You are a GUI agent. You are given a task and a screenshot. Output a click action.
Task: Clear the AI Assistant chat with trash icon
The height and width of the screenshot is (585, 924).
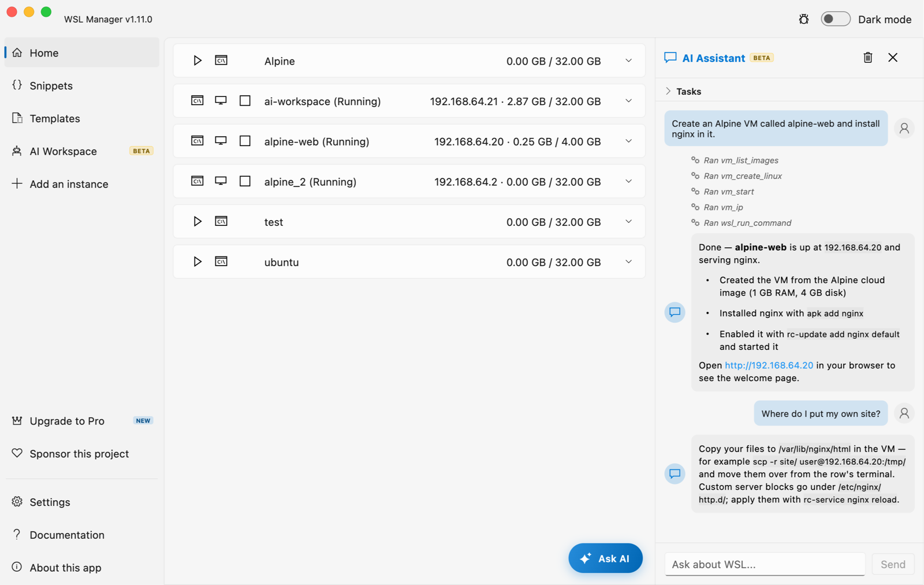(x=867, y=57)
